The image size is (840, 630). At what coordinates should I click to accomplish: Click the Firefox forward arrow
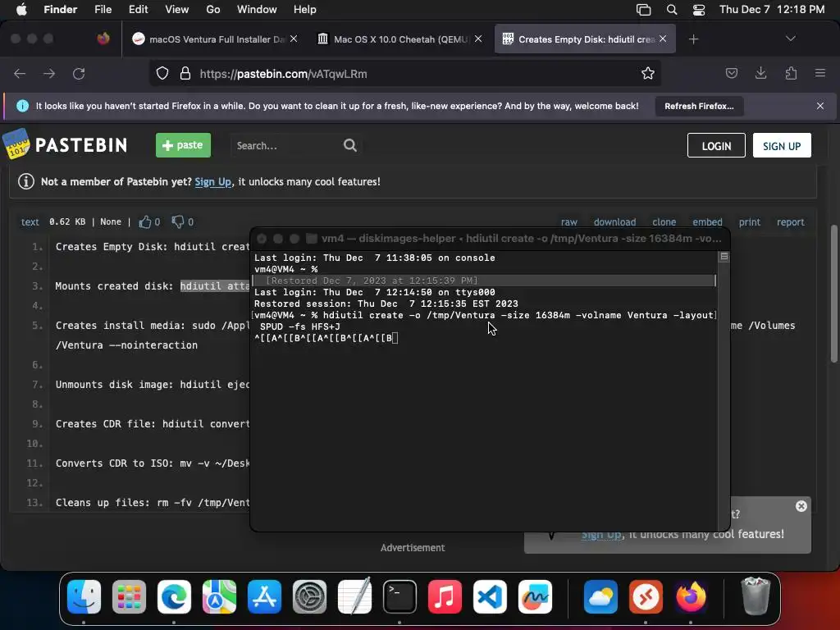click(x=49, y=73)
